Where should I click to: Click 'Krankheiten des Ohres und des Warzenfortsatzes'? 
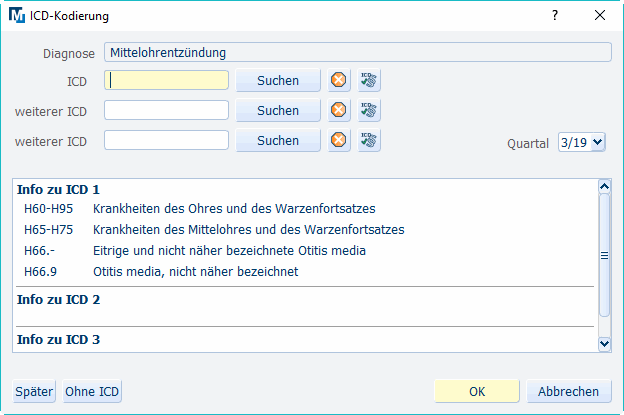click(234, 208)
